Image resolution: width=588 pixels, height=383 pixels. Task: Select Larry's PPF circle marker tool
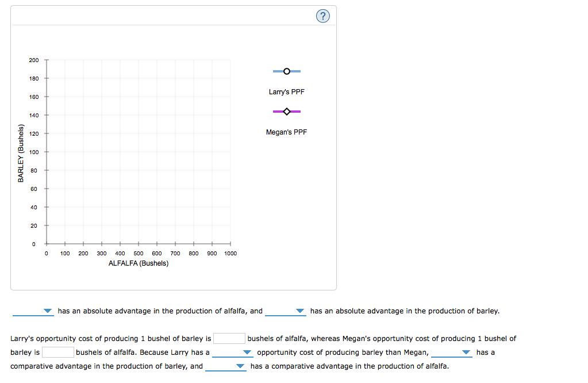click(286, 71)
